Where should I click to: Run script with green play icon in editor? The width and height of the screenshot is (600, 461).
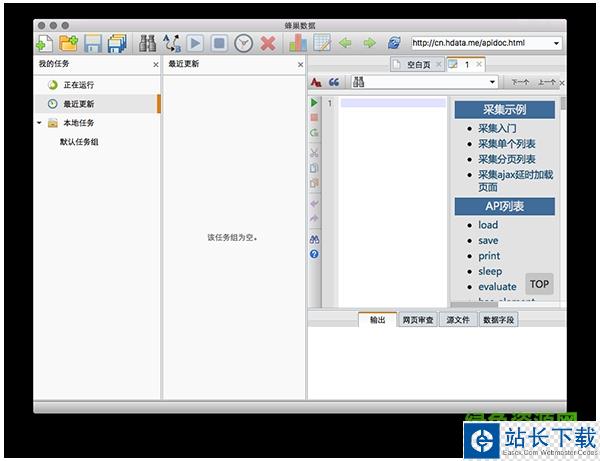(315, 103)
